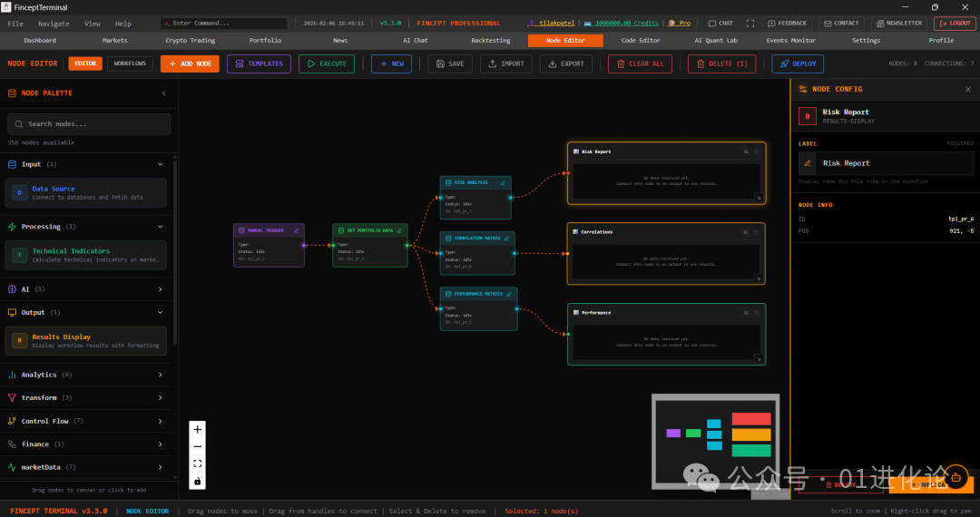Click the Execute workflow button
This screenshot has width=980, height=517.
(327, 63)
